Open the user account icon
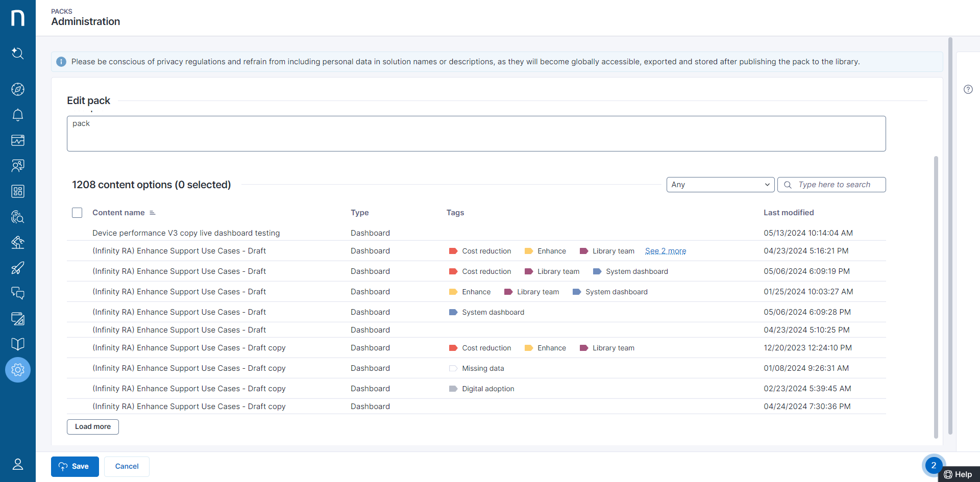 pos(18,464)
